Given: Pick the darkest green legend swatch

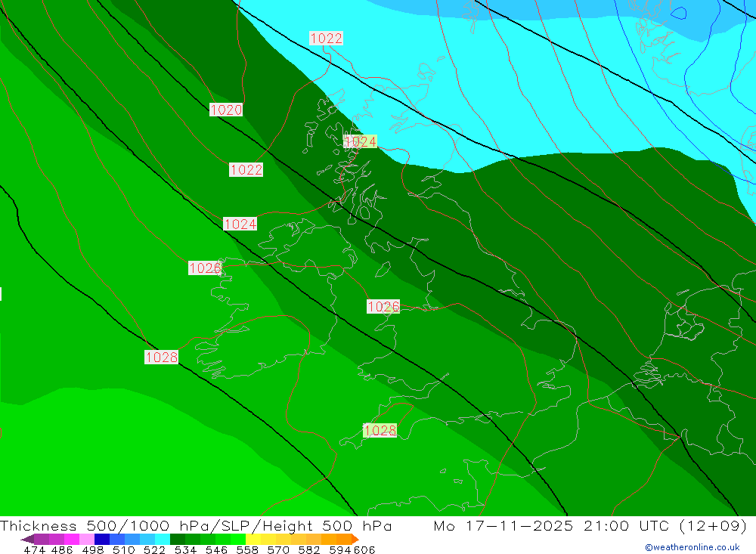Looking at the screenshot, I should 178,539.
